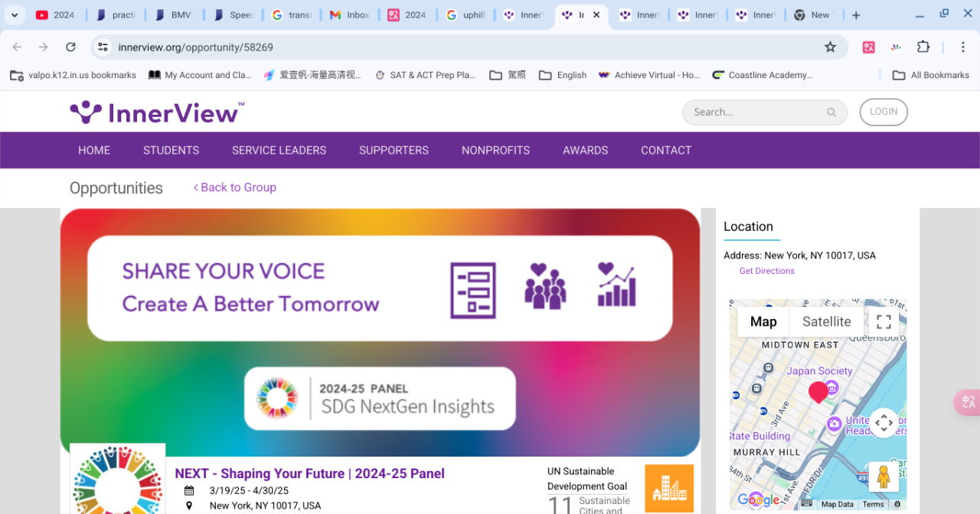Click the floating pink translate widget
Image resolution: width=980 pixels, height=514 pixels.
[x=967, y=402]
